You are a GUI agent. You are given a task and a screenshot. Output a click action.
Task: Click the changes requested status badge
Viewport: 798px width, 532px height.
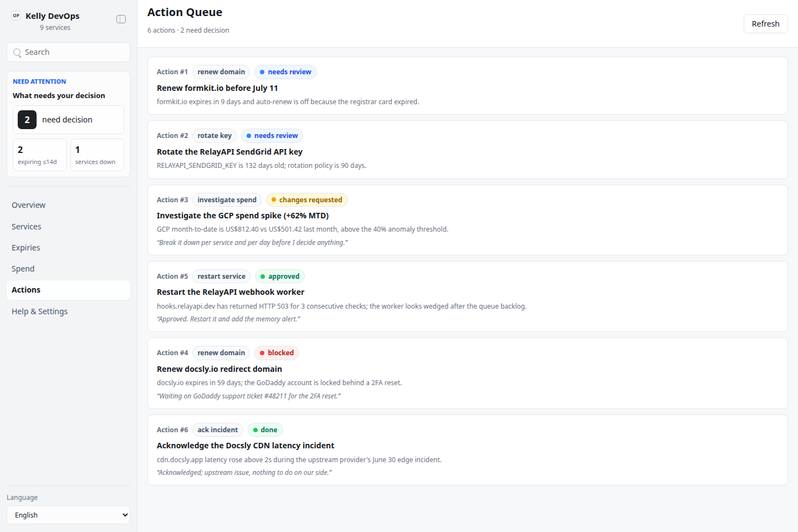(x=307, y=200)
